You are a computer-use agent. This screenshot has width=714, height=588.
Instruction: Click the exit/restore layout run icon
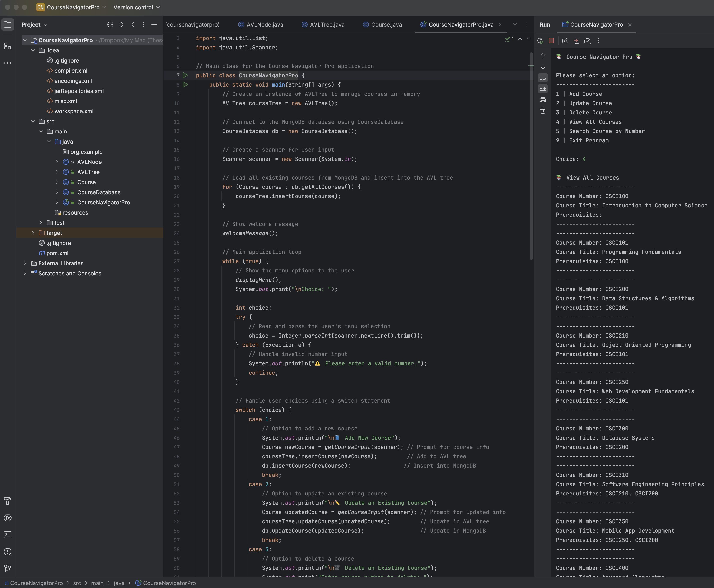576,41
